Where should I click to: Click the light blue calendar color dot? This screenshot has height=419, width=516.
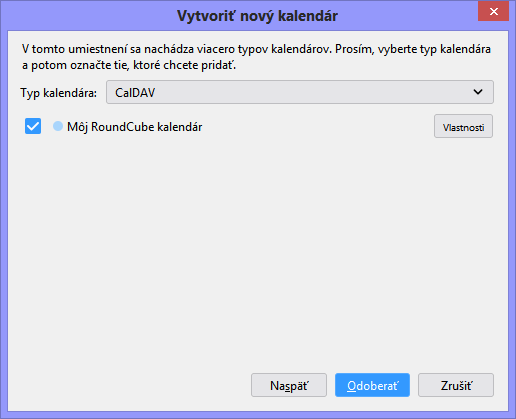[58, 126]
